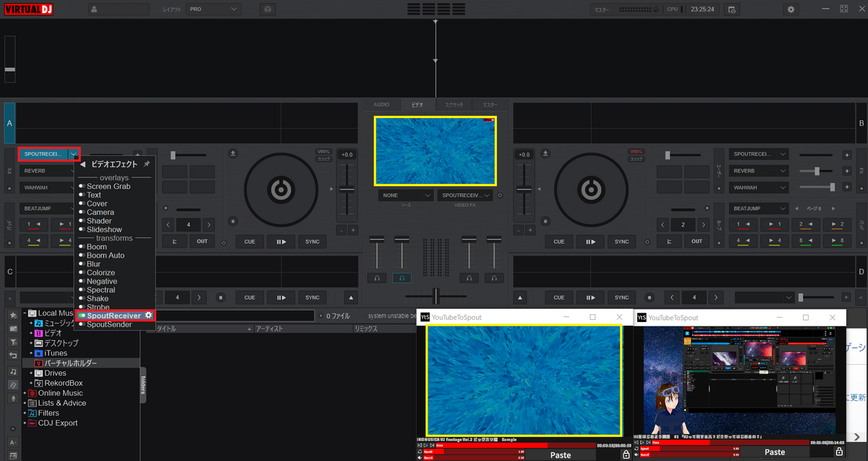Viewport: 868px width, 461px height.
Task: Click music note icon in browser sidebar
Action: point(13,371)
